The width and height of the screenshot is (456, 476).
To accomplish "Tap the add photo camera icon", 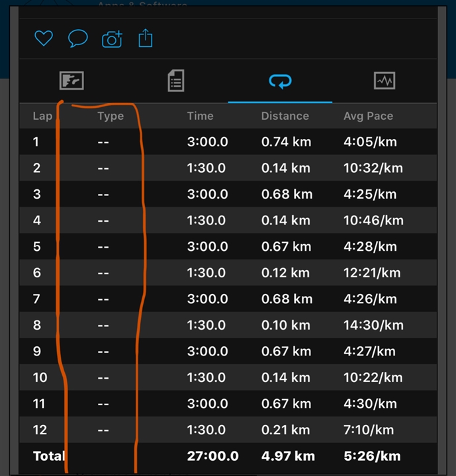I will pyautogui.click(x=112, y=40).
